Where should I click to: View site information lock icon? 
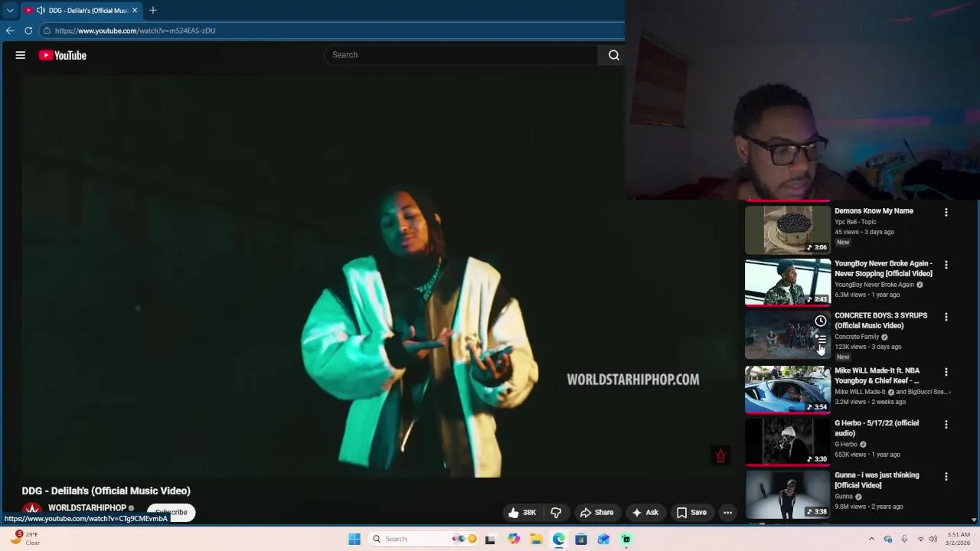47,31
